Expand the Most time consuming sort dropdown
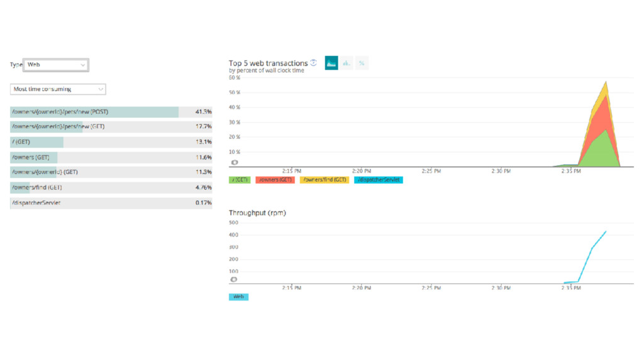Image resolution: width=644 pixels, height=362 pixels. pos(58,89)
